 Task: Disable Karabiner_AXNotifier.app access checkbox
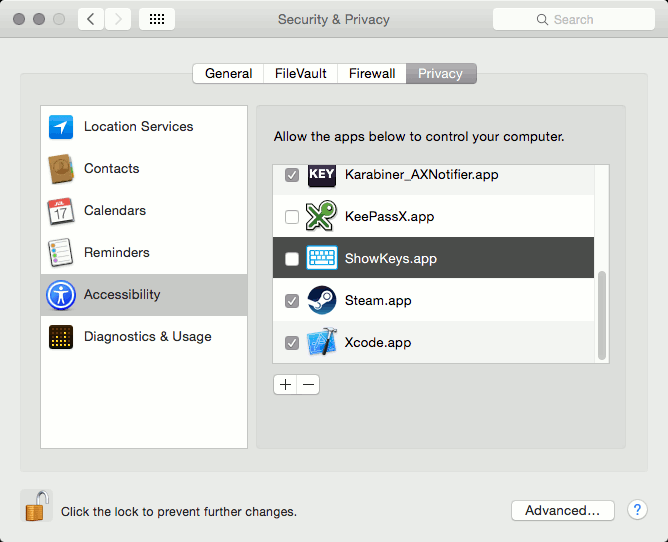(x=292, y=175)
